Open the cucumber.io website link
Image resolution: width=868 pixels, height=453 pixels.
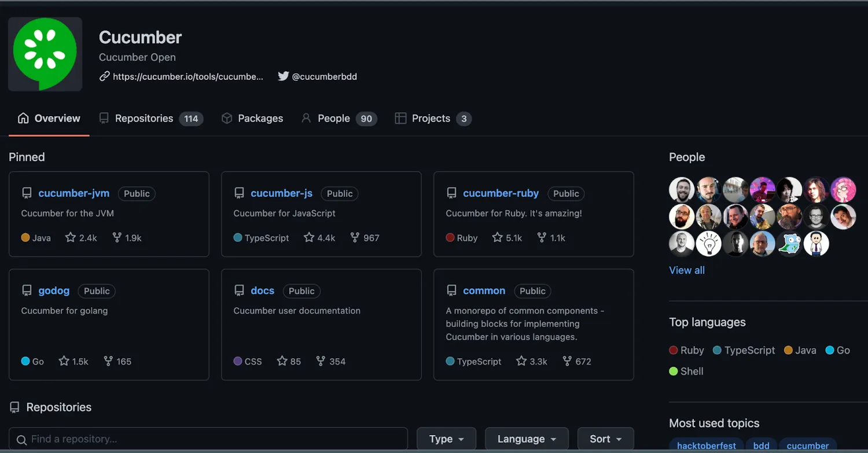click(x=187, y=76)
